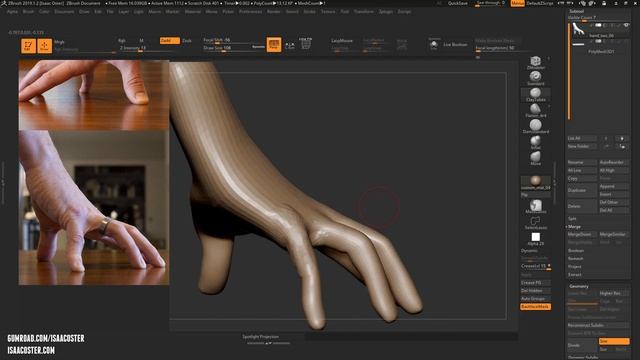This screenshot has width=640, height=360.
Task: Activate the orange Edit mode button
Action: tap(29, 45)
